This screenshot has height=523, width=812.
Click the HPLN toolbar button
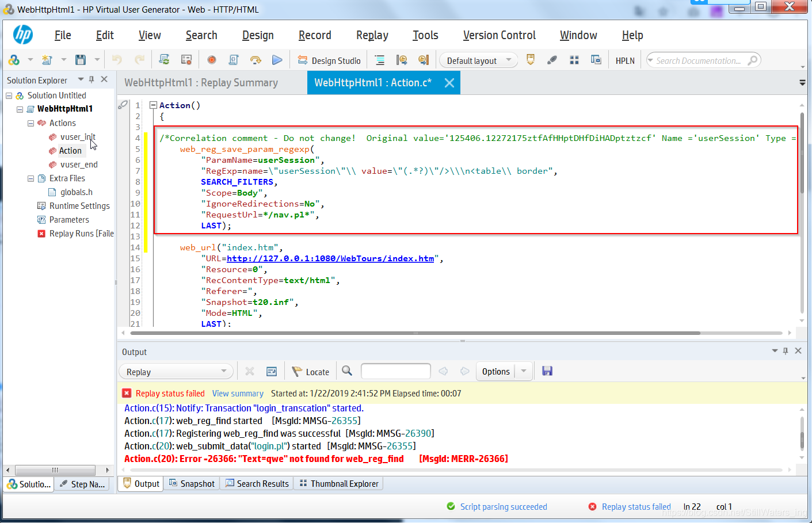[x=625, y=60]
